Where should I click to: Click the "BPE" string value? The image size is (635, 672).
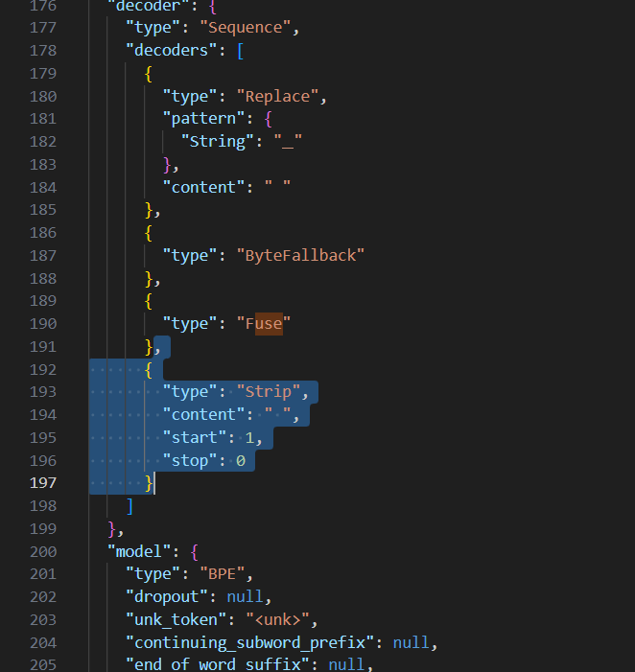225,574
